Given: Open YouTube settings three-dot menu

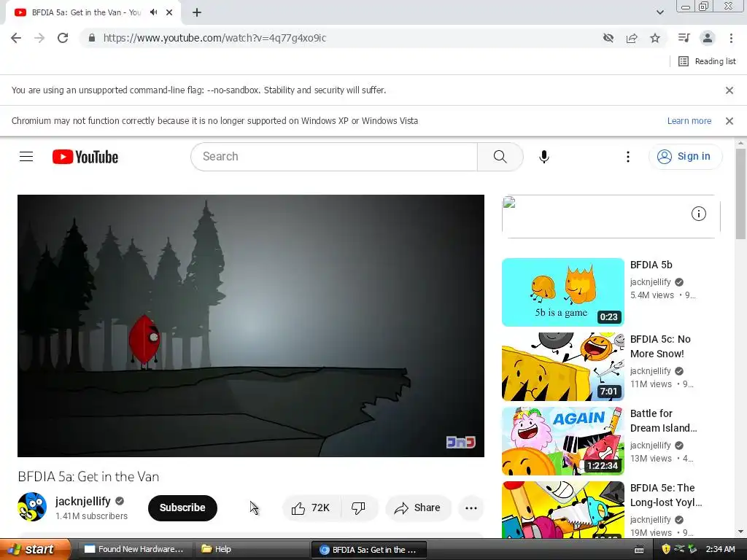Looking at the screenshot, I should [628, 157].
